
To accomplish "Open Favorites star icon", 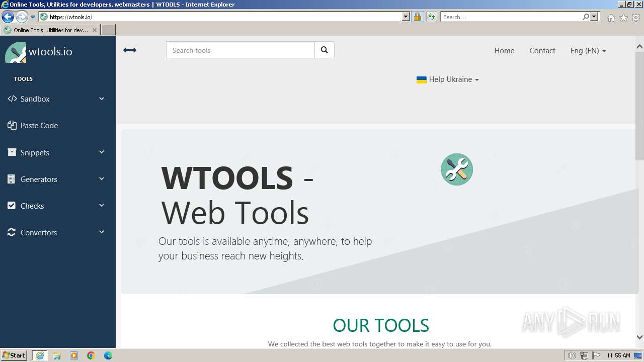I will (x=623, y=18).
